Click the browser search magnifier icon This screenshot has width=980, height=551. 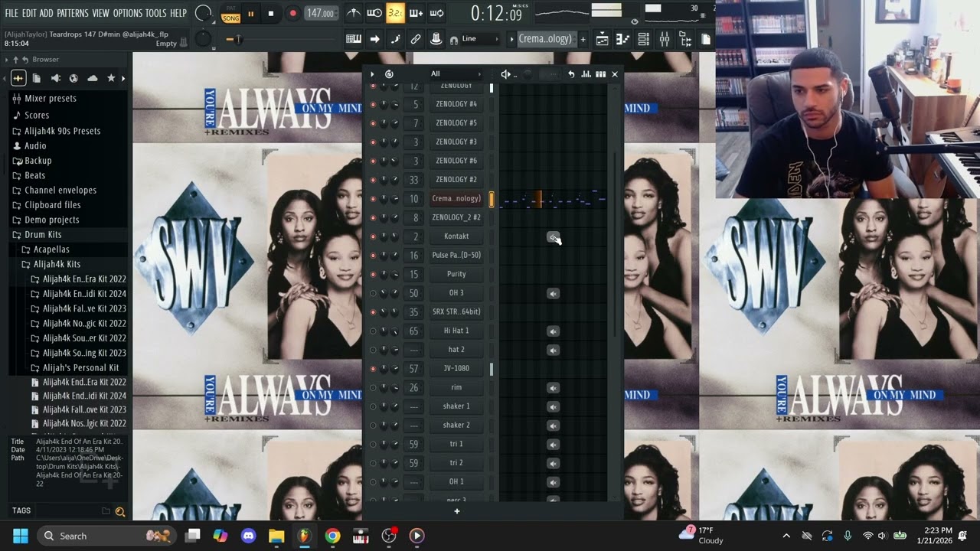120,511
